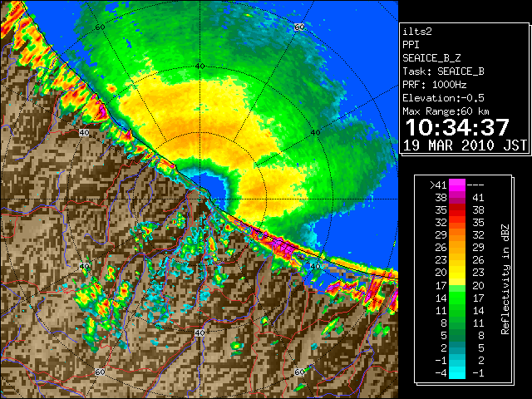Screen dimensions: 532x399
Task: Select the date 19 MAR 2010 JST
Action: (465, 145)
